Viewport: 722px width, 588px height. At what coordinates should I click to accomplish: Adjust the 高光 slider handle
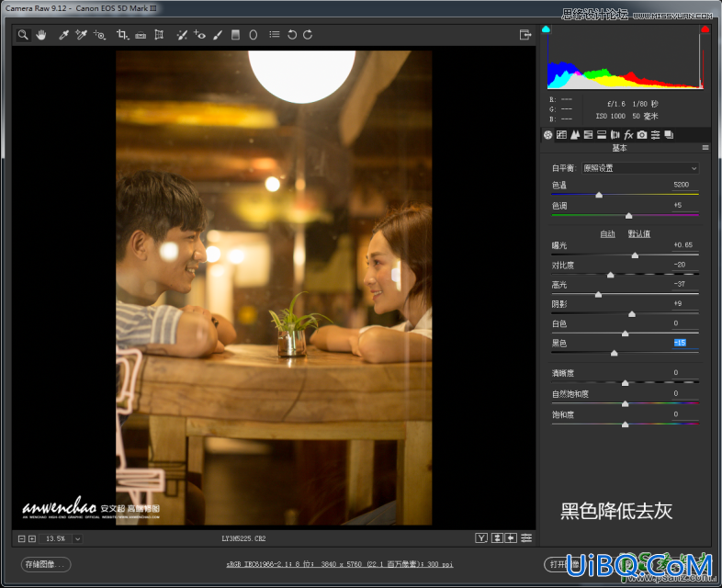598,295
